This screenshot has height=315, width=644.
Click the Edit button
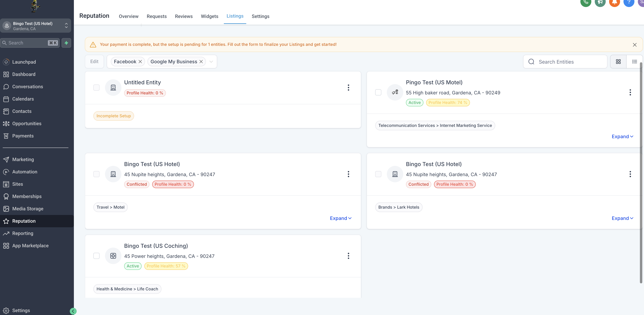coord(94,62)
